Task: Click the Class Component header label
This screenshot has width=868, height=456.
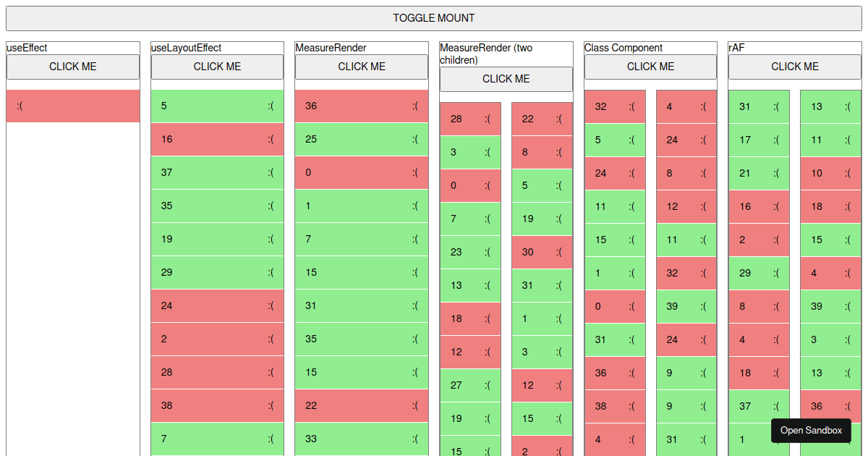Action: click(x=623, y=48)
